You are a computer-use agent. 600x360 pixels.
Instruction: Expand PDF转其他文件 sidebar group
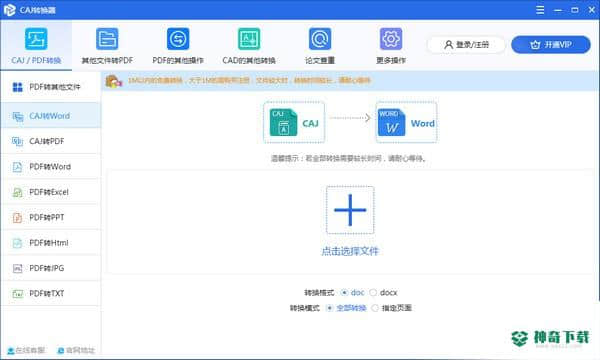pyautogui.click(x=51, y=87)
